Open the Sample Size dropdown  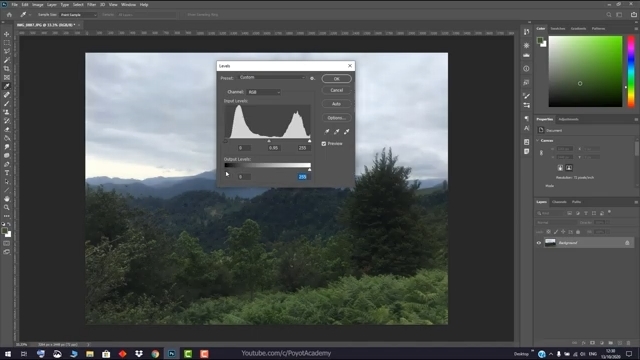78,15
